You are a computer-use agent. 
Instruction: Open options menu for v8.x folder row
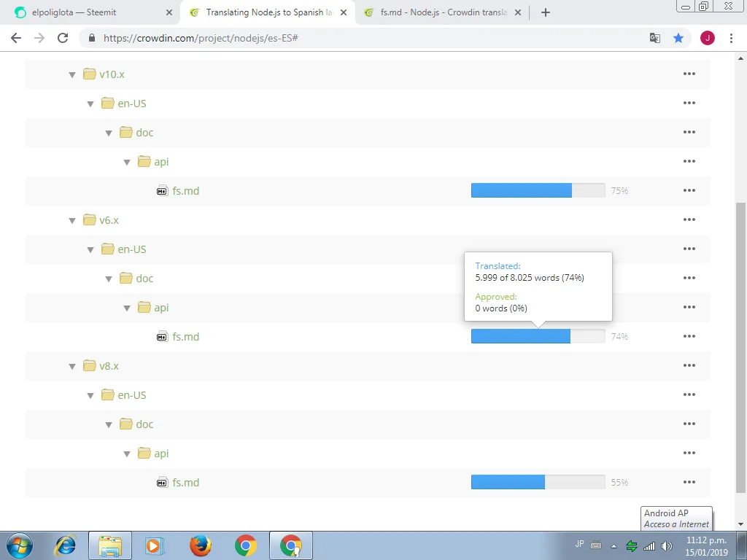(x=689, y=365)
